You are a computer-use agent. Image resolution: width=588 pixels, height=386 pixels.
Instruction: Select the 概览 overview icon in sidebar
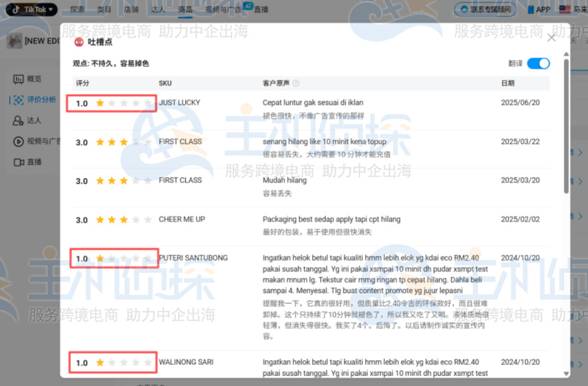(18, 78)
